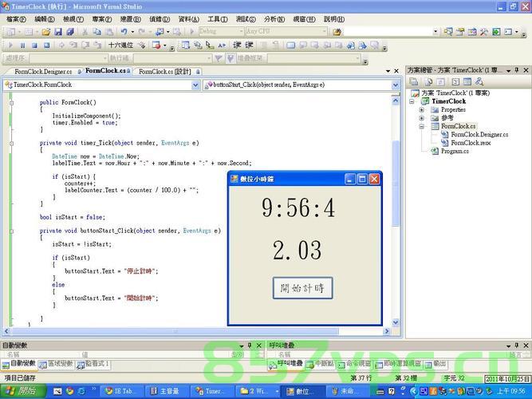Click the Windows 開始 Start button
The image size is (532, 399).
tap(22, 391)
